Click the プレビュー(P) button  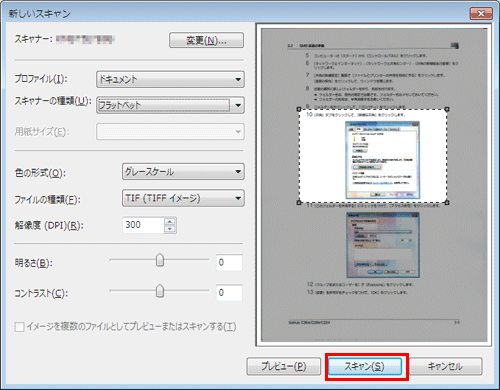tap(284, 366)
